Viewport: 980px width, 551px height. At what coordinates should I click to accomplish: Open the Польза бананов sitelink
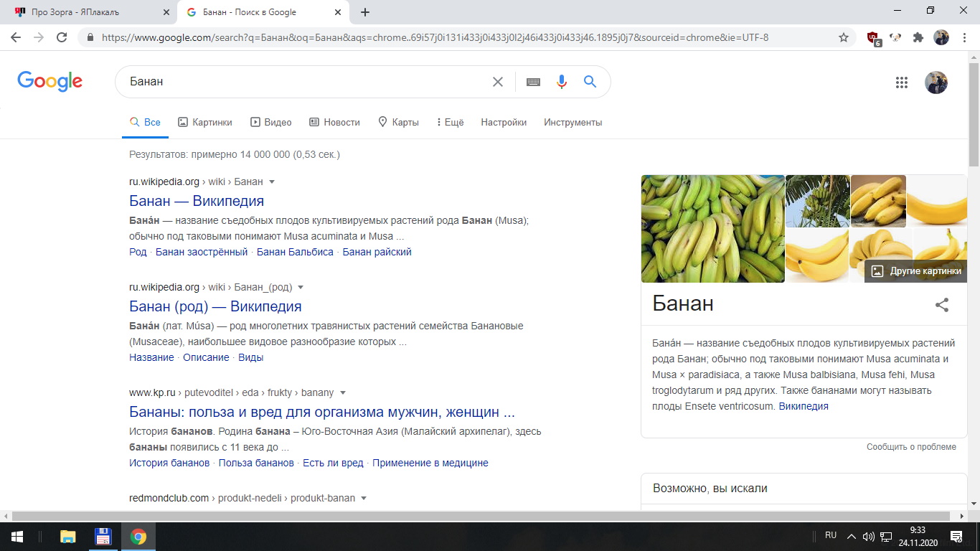256,463
